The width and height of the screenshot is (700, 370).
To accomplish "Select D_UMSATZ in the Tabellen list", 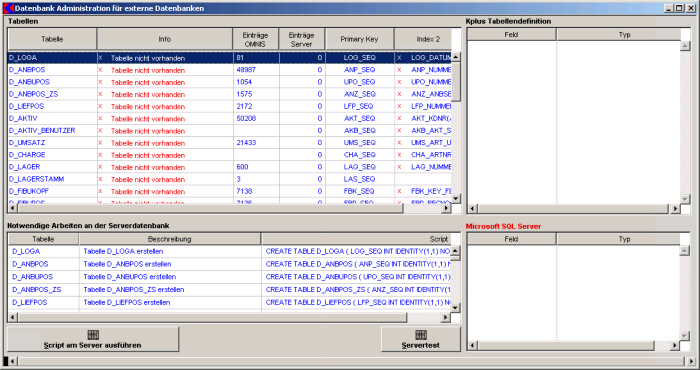I will (x=27, y=142).
